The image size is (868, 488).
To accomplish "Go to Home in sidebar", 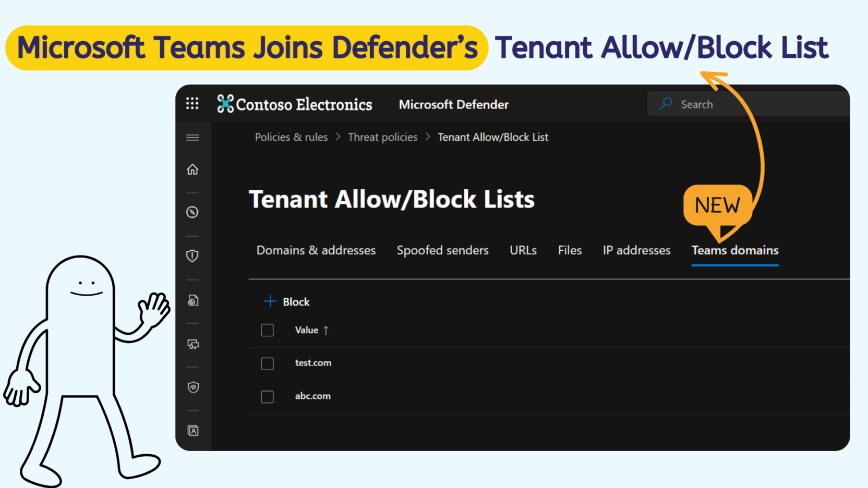I will coord(192,169).
